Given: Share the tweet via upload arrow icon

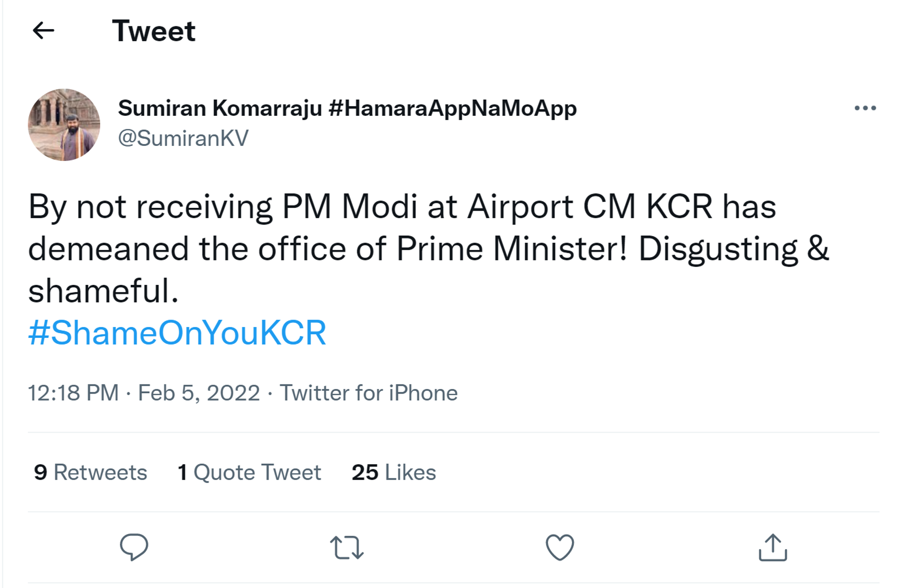Looking at the screenshot, I should 772,547.
